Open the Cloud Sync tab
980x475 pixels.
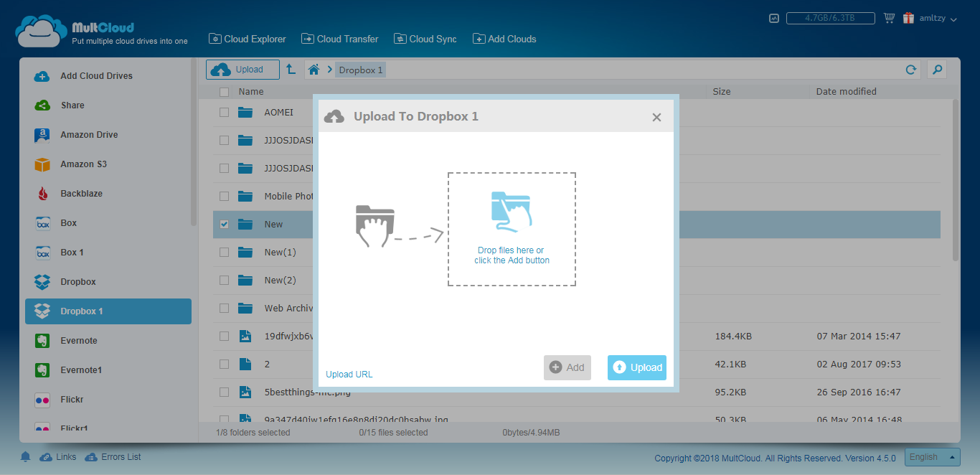tap(425, 39)
